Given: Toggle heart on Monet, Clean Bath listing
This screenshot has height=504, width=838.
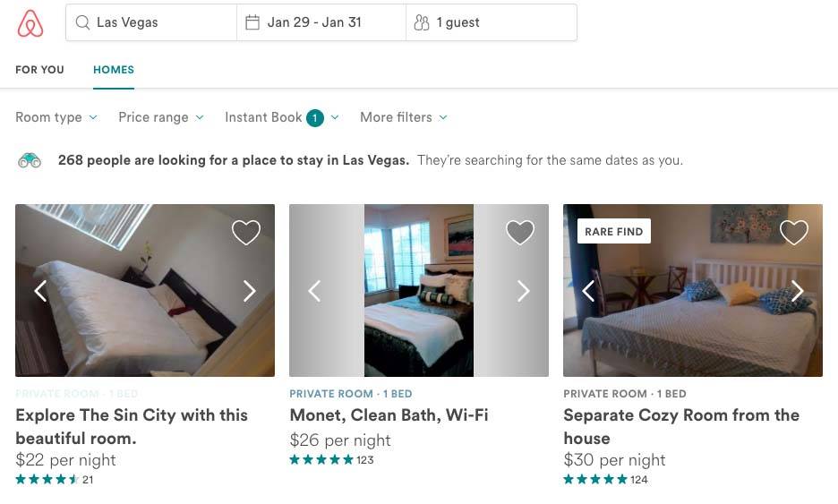Looking at the screenshot, I should (520, 233).
